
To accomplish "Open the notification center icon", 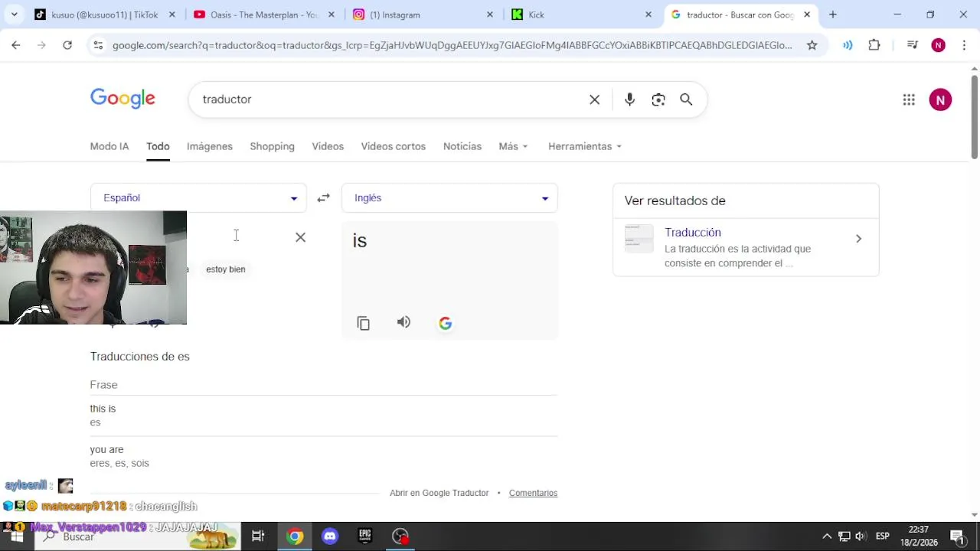I will click(x=957, y=536).
